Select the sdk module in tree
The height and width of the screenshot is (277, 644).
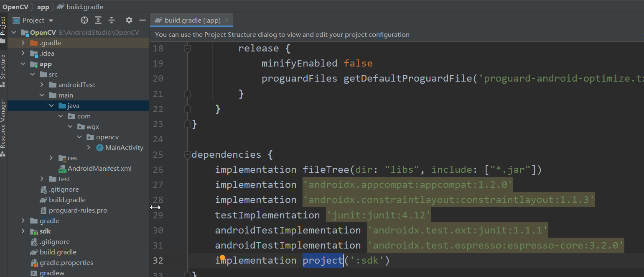pyautogui.click(x=45, y=231)
